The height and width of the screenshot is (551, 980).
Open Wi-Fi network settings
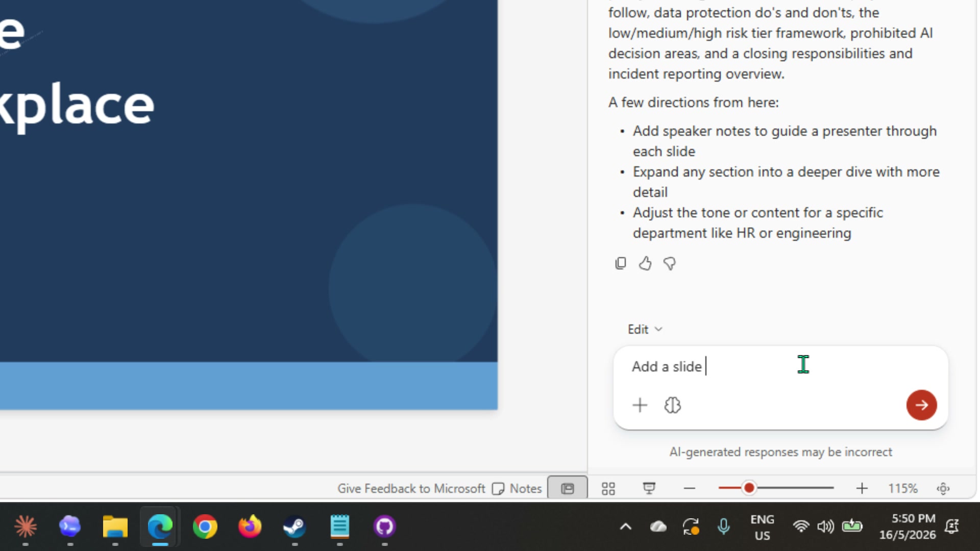(801, 526)
